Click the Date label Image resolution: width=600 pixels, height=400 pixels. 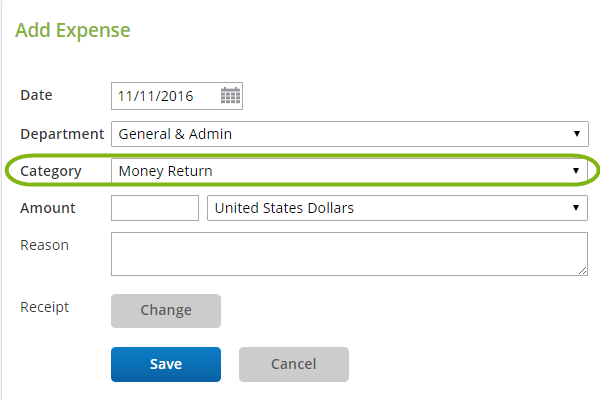click(36, 95)
